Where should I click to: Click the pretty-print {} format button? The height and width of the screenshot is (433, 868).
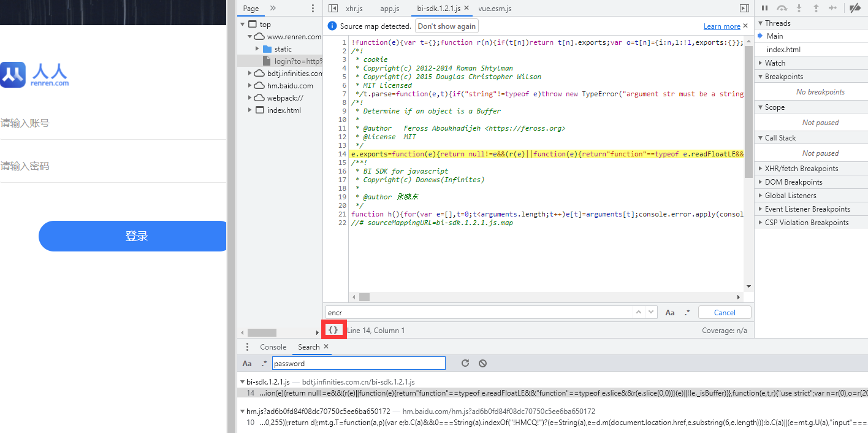333,330
